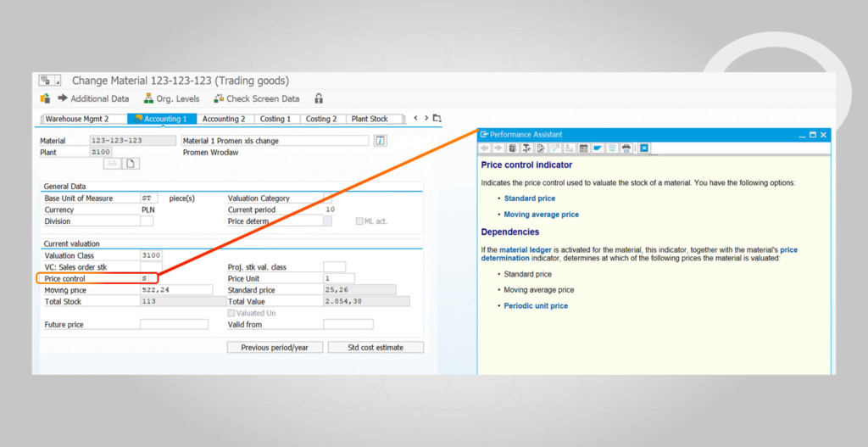Image resolution: width=868 pixels, height=447 pixels.
Task: Open the Costing 1 tab
Action: 274,120
